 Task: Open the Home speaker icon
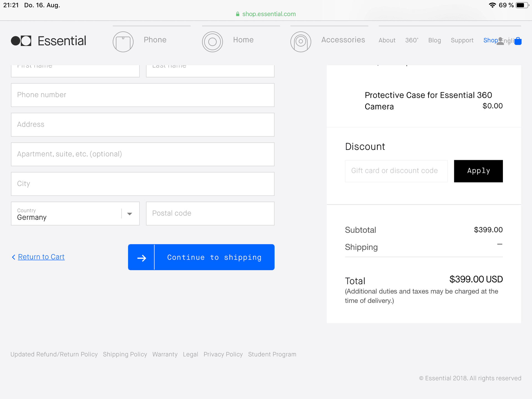tap(212, 42)
